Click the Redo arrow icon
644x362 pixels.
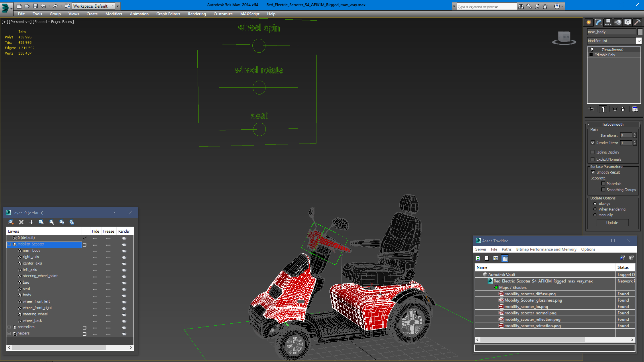click(55, 6)
